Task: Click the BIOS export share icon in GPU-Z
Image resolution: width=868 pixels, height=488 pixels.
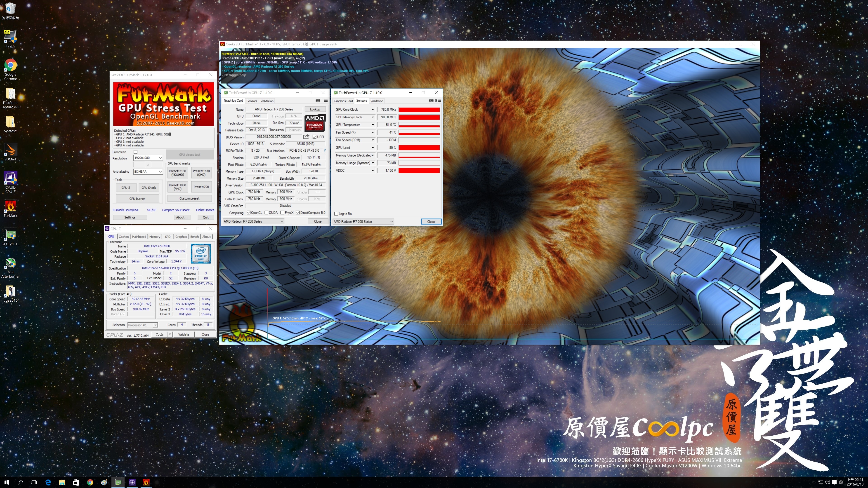Action: click(306, 137)
